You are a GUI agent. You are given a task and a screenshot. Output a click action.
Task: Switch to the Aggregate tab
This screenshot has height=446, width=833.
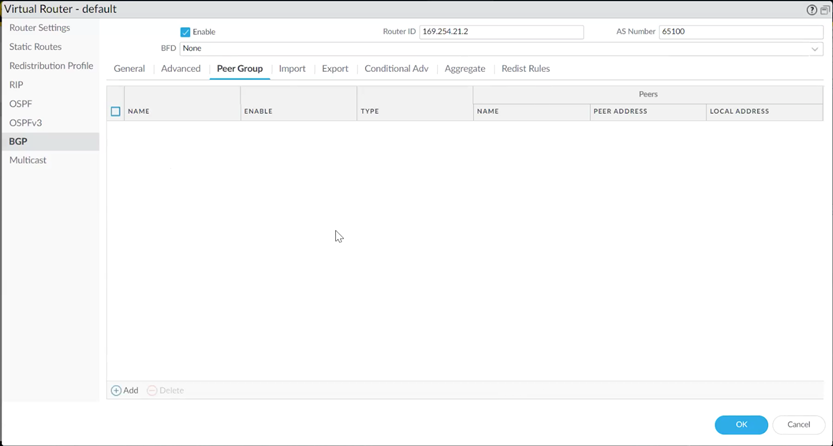pyautogui.click(x=465, y=69)
